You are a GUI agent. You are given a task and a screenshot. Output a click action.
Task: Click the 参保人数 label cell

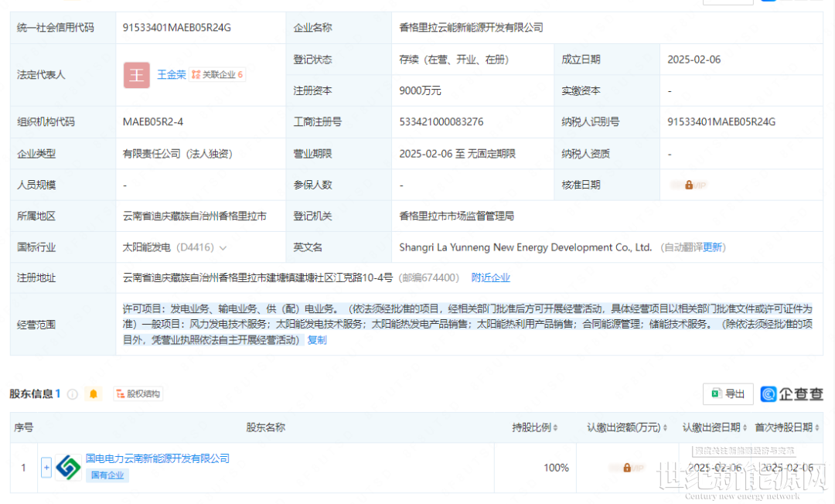pos(339,185)
